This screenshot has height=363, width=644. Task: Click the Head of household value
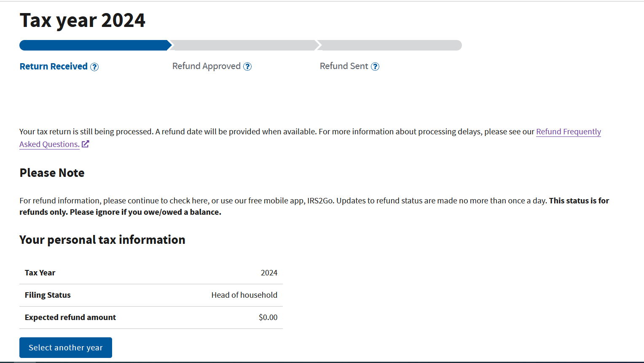(244, 295)
